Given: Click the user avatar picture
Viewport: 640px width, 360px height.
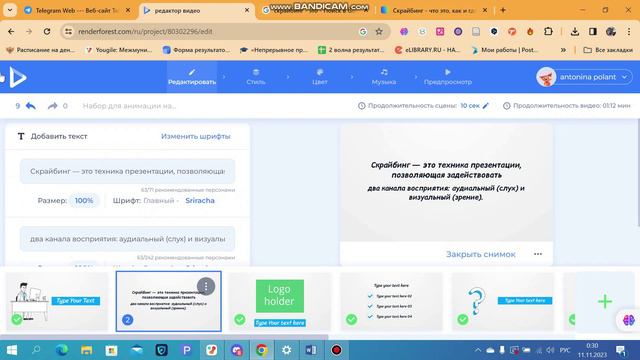Looking at the screenshot, I should (x=546, y=77).
